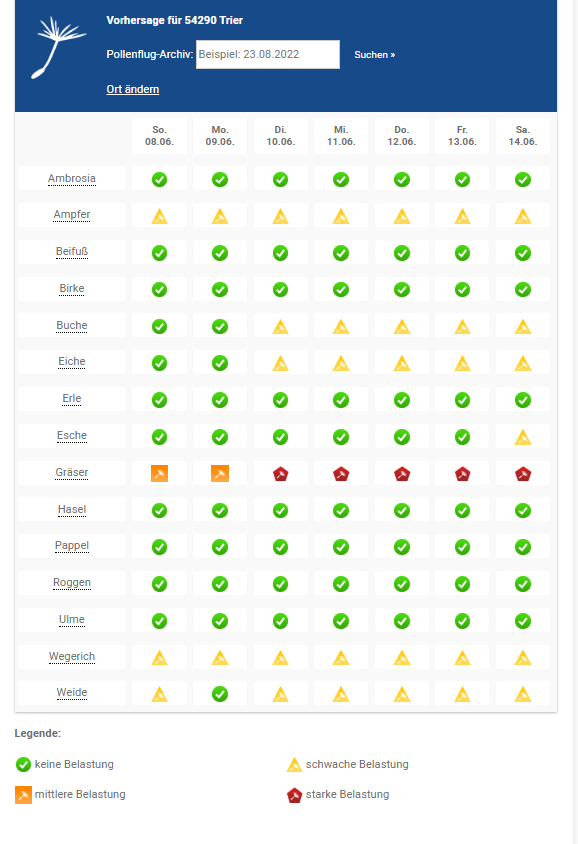Click Gräser red pentagon on 14.06.
Screen dimensions: 578x844
tap(523, 474)
